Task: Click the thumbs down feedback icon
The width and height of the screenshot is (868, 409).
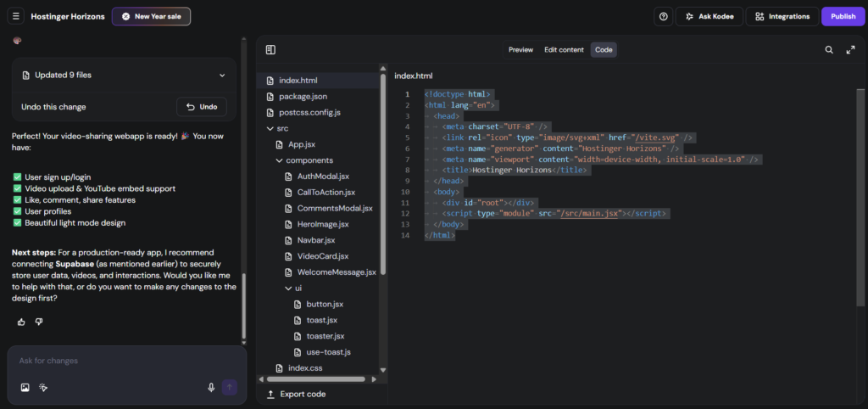Action: pyautogui.click(x=39, y=322)
